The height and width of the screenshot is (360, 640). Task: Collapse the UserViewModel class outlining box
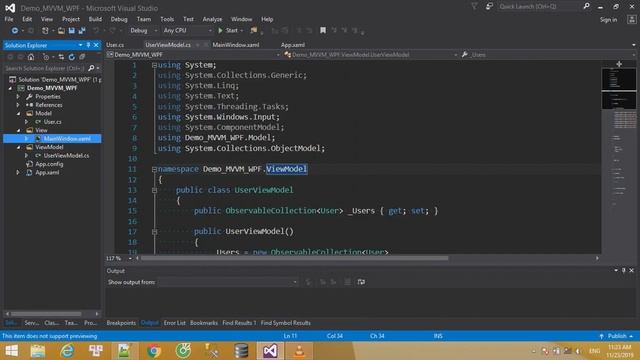(x=154, y=190)
